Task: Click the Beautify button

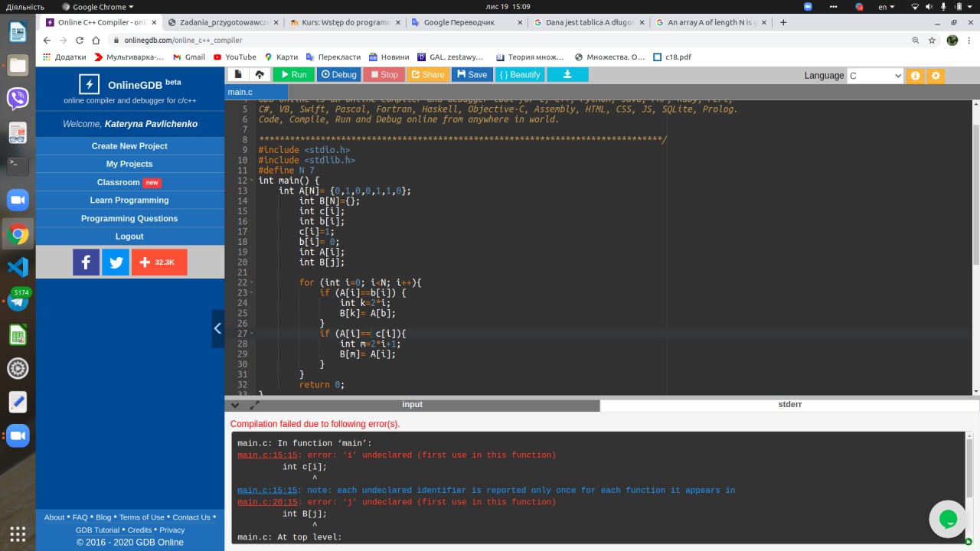Action: [520, 74]
